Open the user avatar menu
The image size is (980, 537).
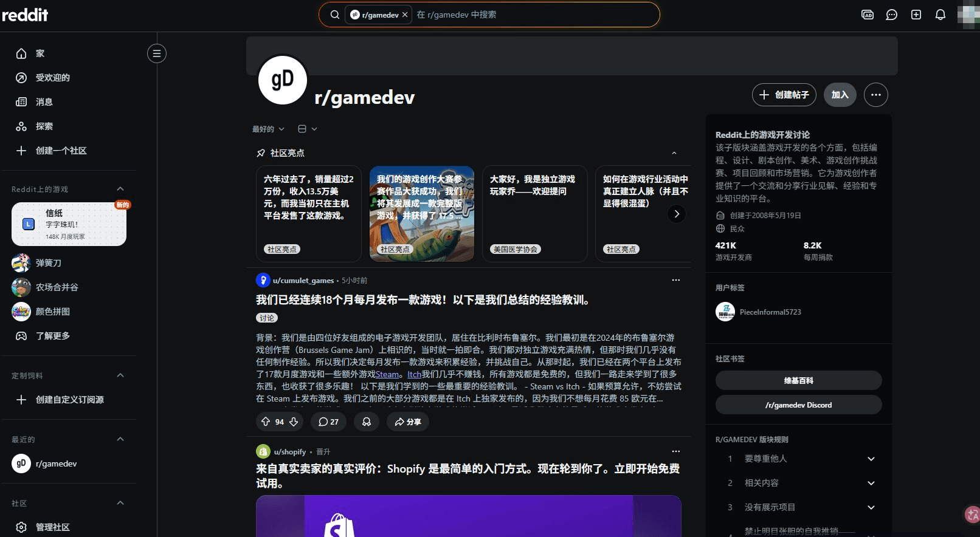(x=968, y=15)
